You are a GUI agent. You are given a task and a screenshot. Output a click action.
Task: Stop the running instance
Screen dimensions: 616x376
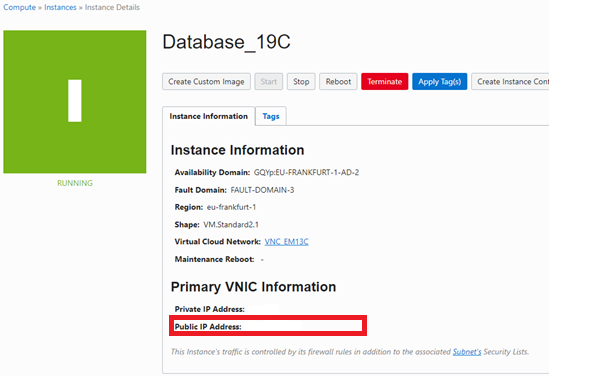(301, 81)
